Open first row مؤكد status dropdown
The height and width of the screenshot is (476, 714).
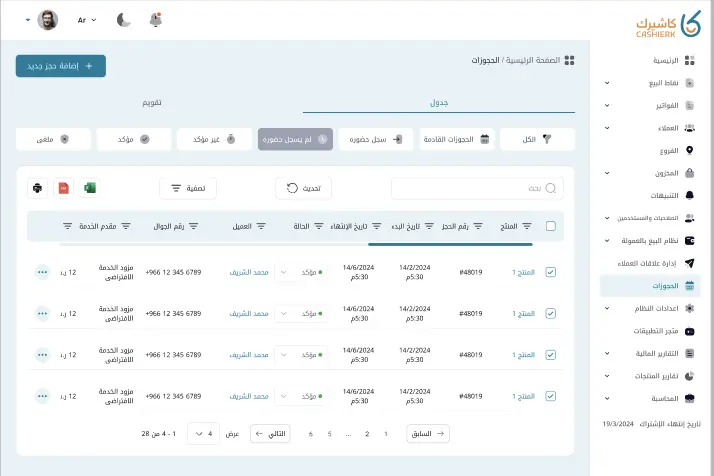301,272
